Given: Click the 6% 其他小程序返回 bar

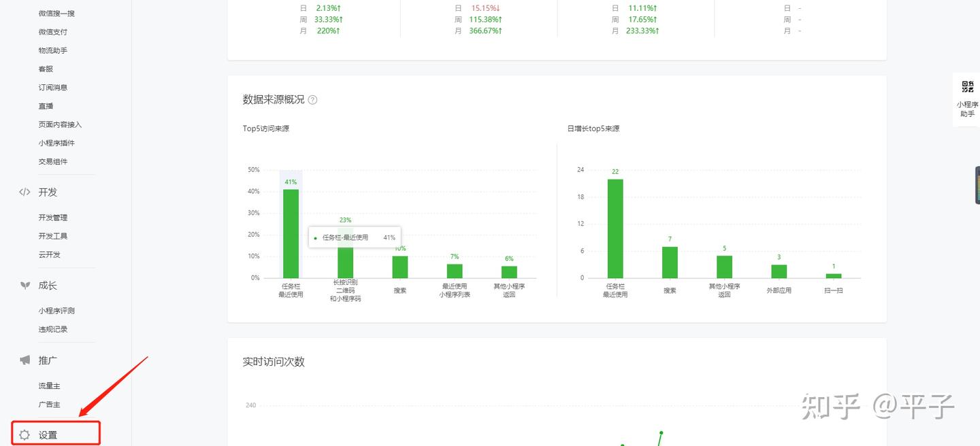Looking at the screenshot, I should point(509,272).
